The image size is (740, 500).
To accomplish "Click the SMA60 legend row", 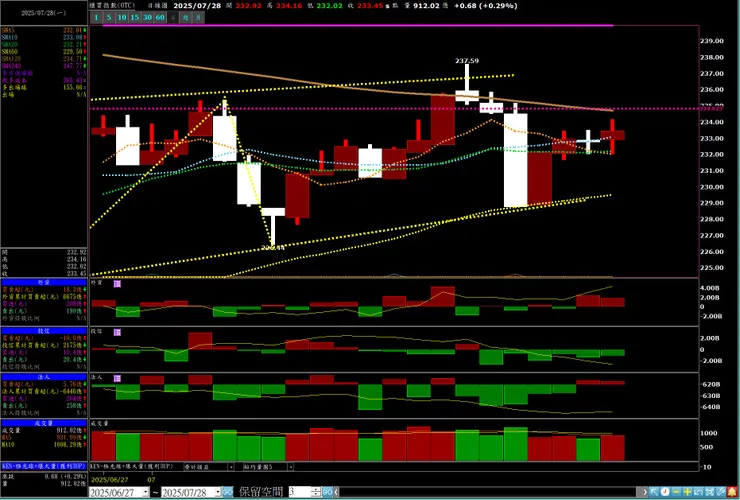I will (x=44, y=51).
